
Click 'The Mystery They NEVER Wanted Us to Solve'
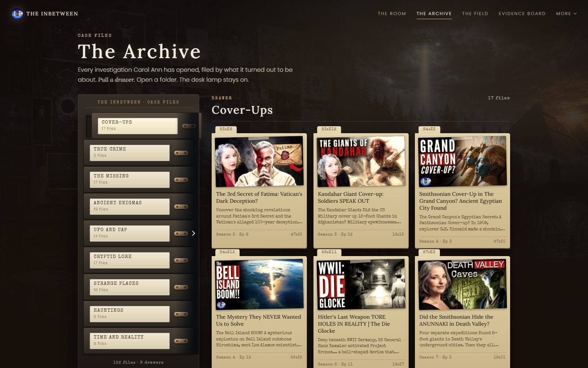[258, 321]
